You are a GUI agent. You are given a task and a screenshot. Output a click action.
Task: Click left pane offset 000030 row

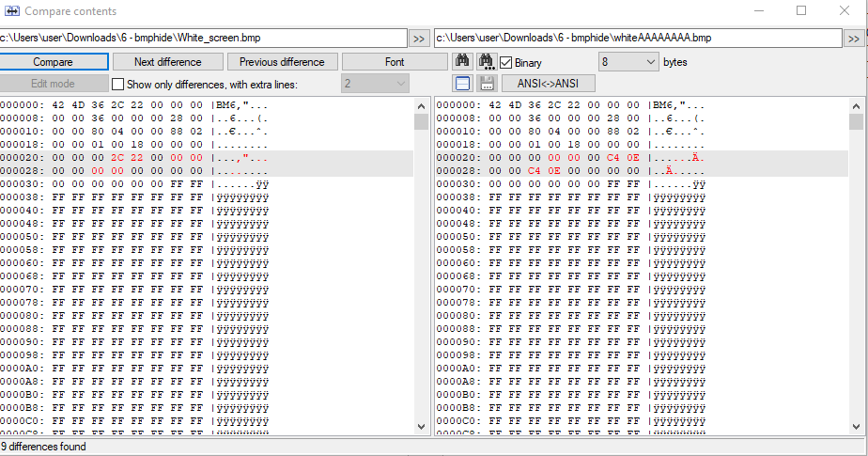207,184
